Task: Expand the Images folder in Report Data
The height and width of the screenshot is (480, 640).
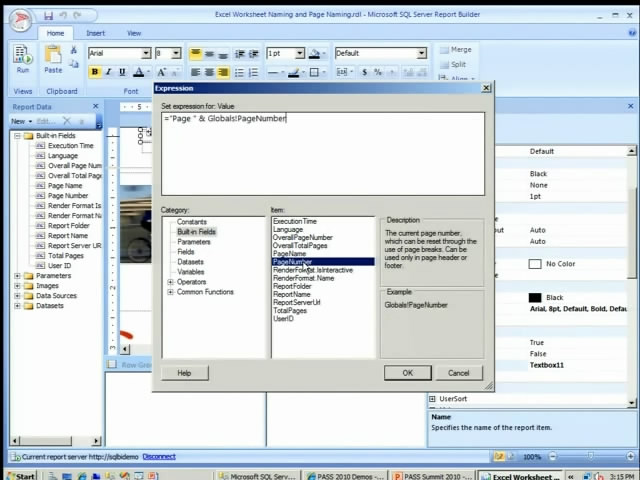Action: pos(17,286)
